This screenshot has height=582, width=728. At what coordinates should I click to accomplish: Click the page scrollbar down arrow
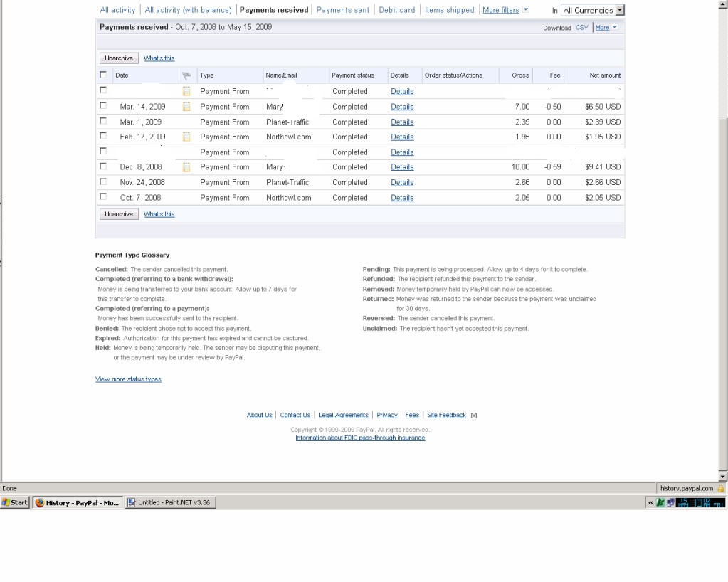(x=722, y=477)
